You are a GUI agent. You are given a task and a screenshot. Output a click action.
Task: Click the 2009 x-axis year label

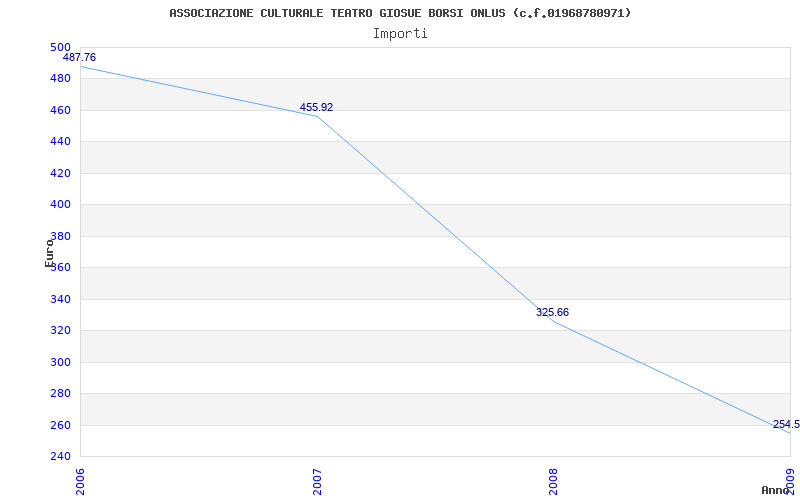tap(790, 482)
